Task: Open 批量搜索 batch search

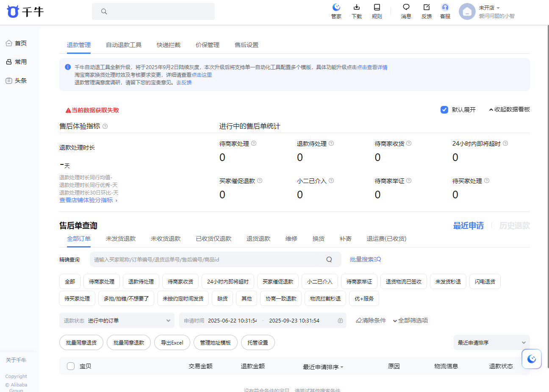Action: (365, 259)
